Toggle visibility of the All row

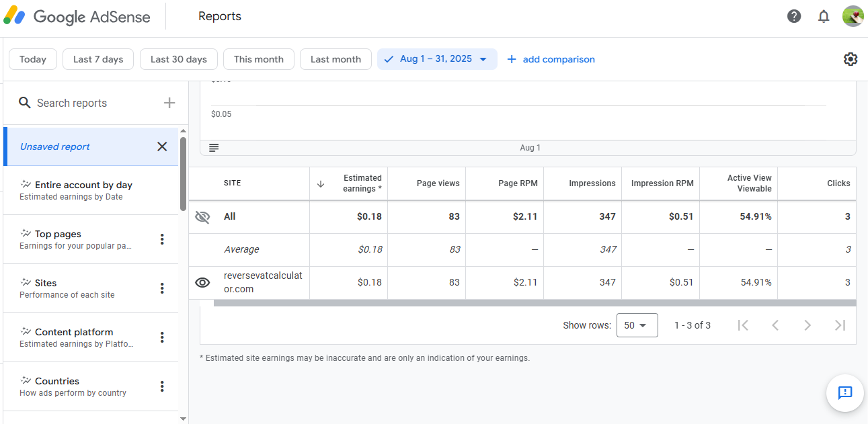202,216
